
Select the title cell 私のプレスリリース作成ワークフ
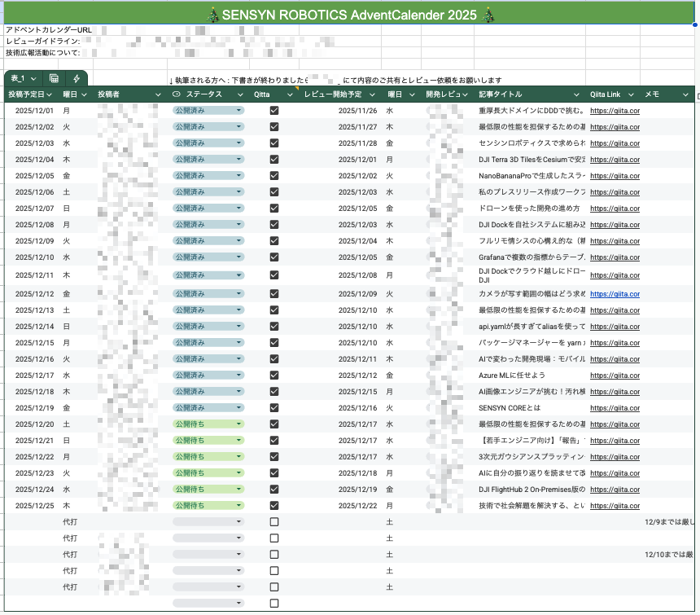pos(532,192)
